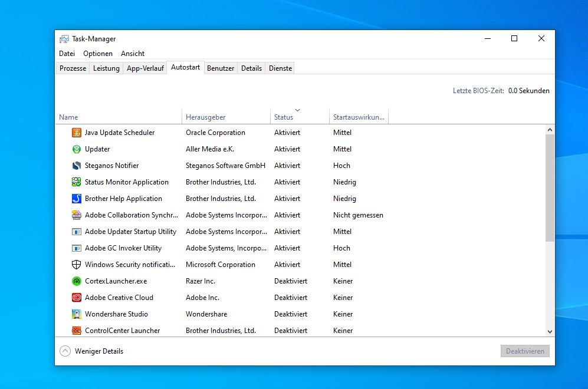This screenshot has width=588, height=389.
Task: Click Wondershare publisher cell
Action: click(206, 314)
